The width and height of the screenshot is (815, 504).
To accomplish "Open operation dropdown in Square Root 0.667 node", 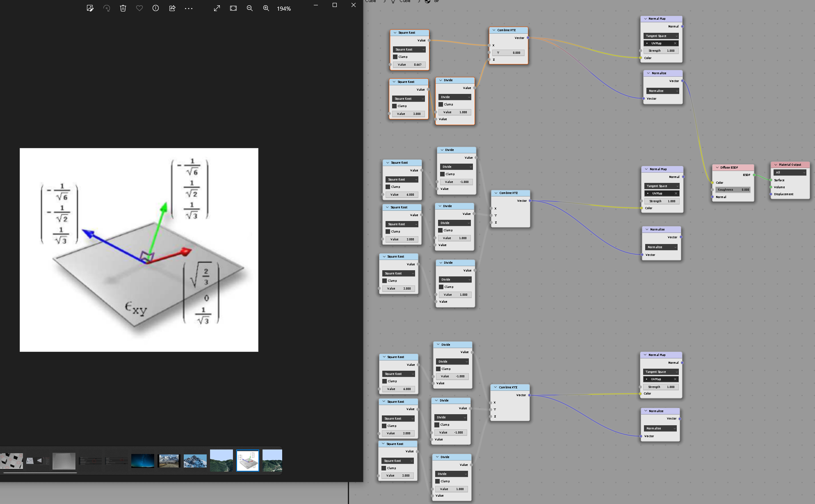I will pyautogui.click(x=409, y=50).
